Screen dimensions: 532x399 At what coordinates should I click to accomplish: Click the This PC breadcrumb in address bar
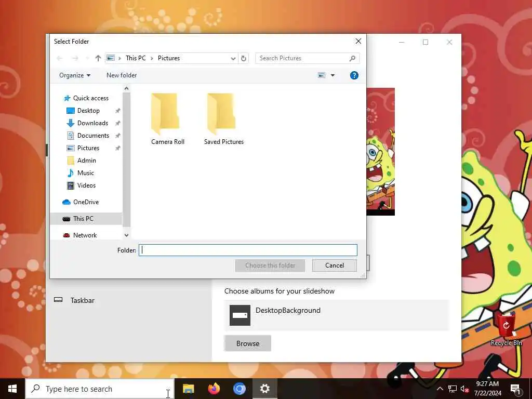point(136,58)
